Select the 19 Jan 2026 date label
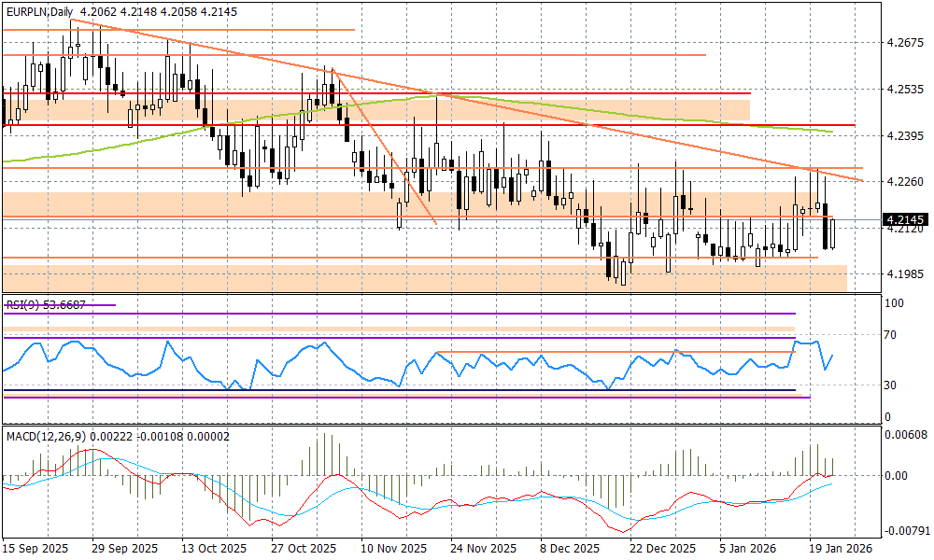 coord(841,549)
